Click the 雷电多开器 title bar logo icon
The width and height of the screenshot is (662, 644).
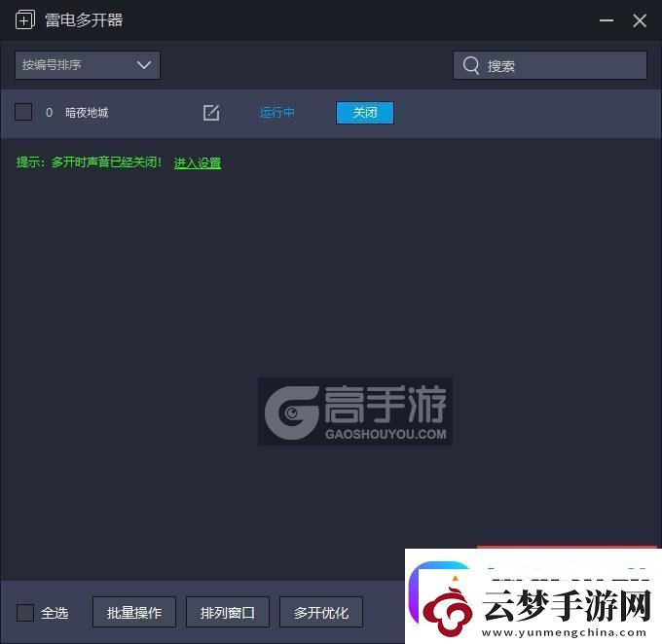(x=25, y=19)
